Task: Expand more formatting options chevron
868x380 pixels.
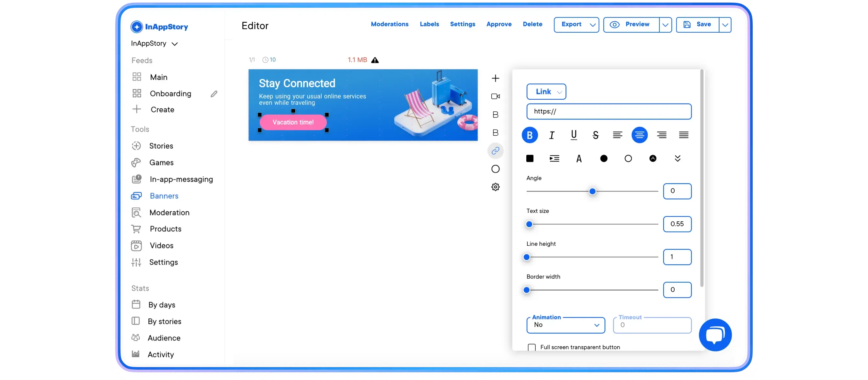Action: [677, 158]
